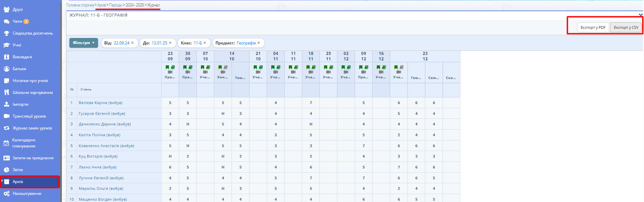The height and width of the screenshot is (202, 644).
Task: Remove the Предмет Географія filter
Action: point(259,43)
